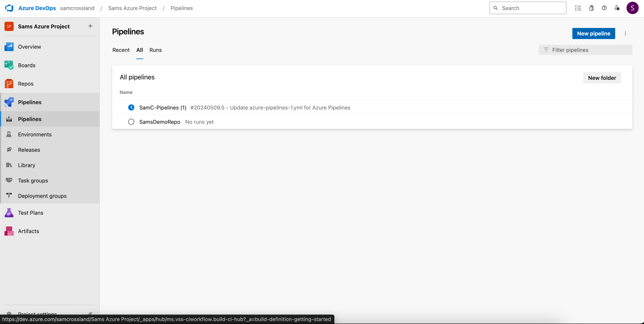The width and height of the screenshot is (644, 324).
Task: Open the Marketplace shopping bag icon
Action: click(x=592, y=8)
